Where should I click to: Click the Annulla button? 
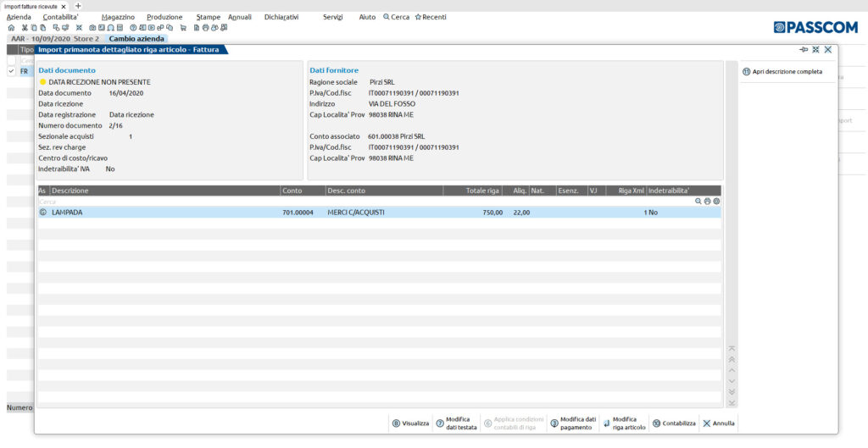(x=719, y=423)
